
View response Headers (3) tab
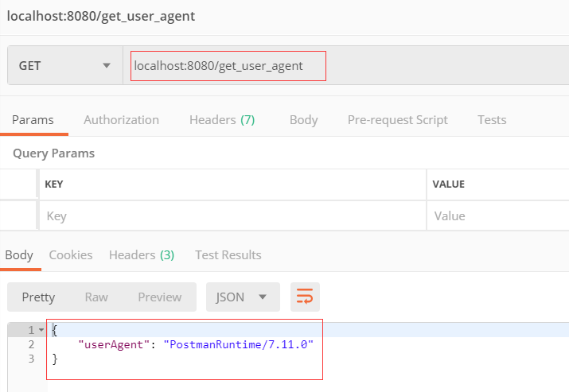[142, 255]
